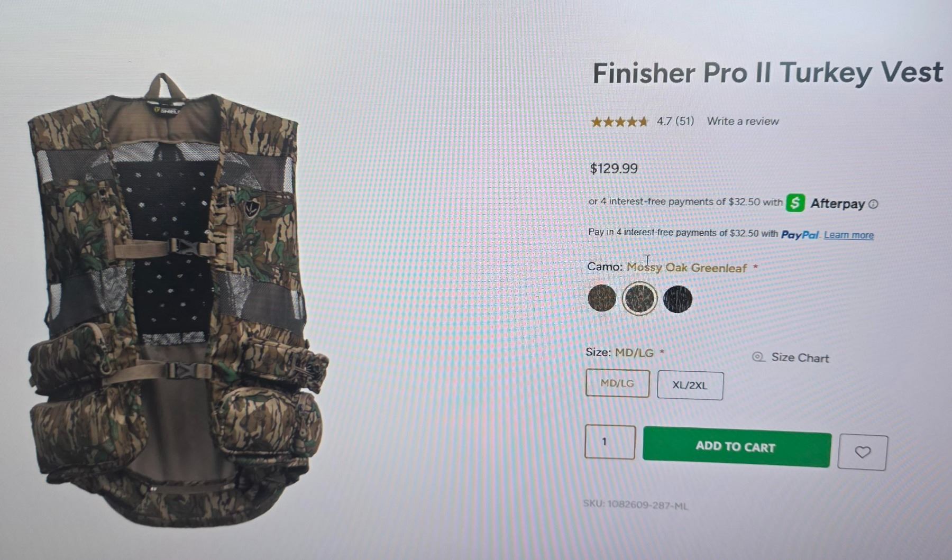The height and width of the screenshot is (560, 952).
Task: Click the PayPal logo
Action: click(x=800, y=234)
